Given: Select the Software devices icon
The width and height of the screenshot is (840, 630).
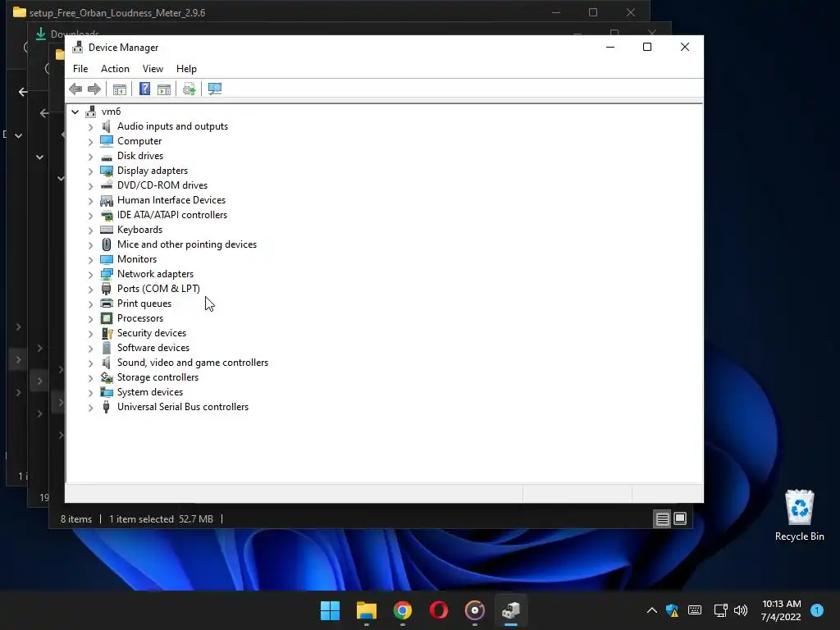Looking at the screenshot, I should [x=107, y=348].
